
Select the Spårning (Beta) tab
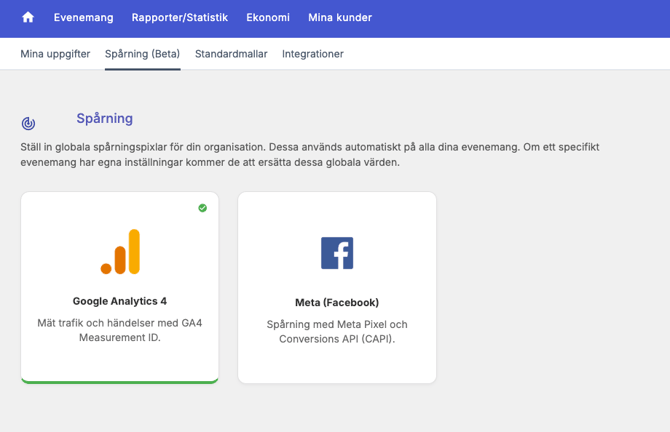point(142,54)
